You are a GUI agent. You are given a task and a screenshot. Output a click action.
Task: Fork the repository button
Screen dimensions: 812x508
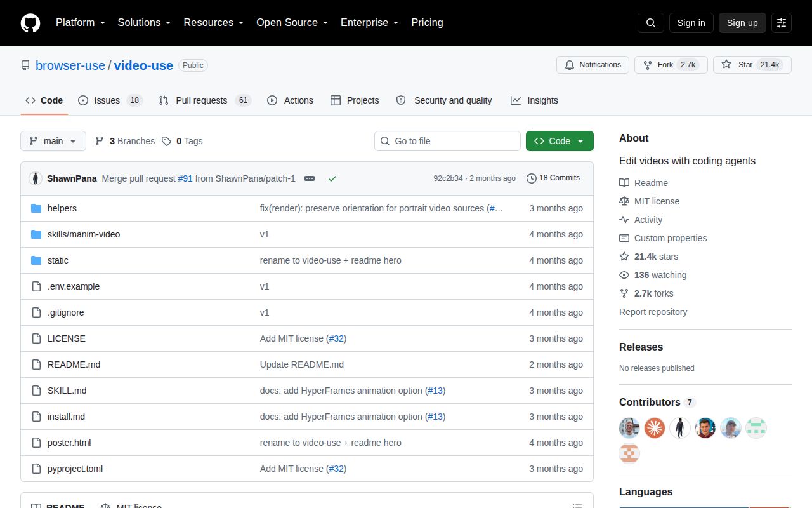[x=671, y=65]
